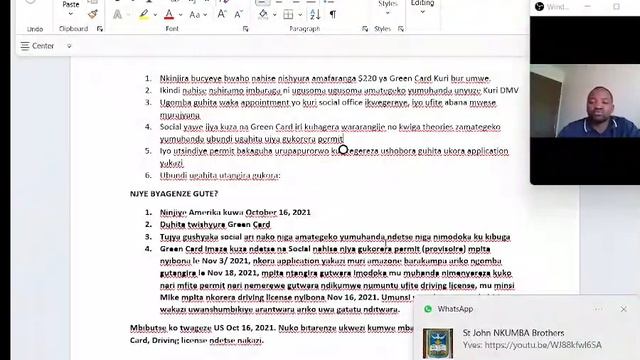This screenshot has height=360, width=640.
Task: Click the Borders grid icon
Action: click(288, 14)
